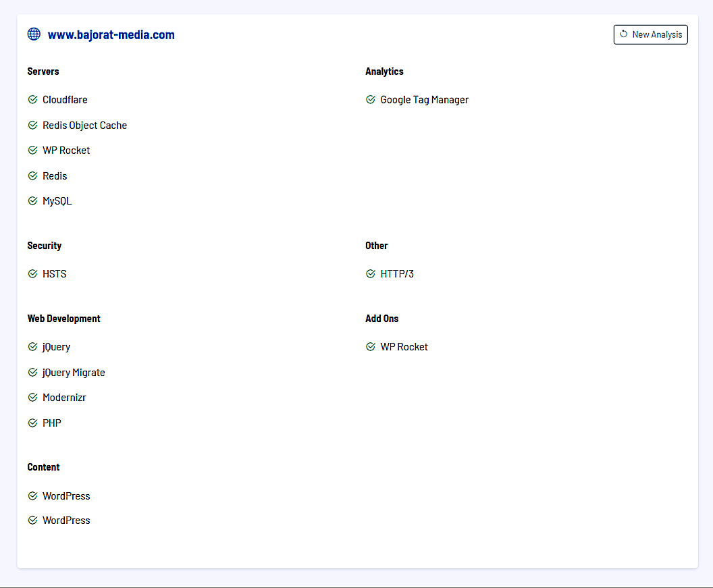Click the Servers heading

point(43,72)
